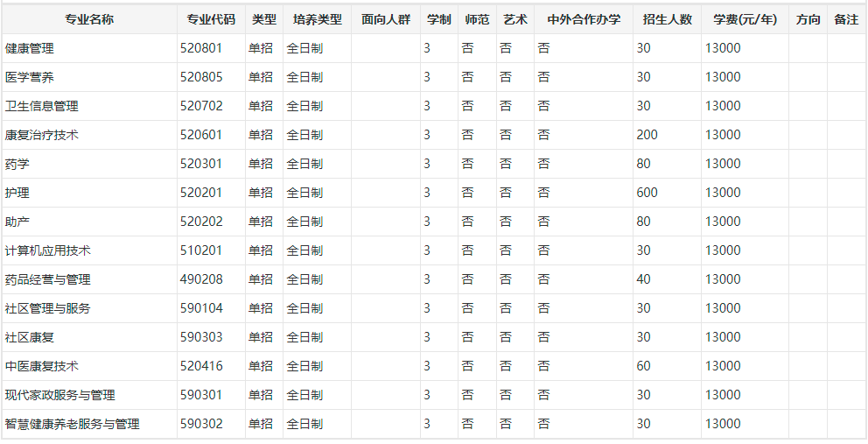This screenshot has width=868, height=444.
Task: Click the 培养类型 column header
Action: (317, 19)
